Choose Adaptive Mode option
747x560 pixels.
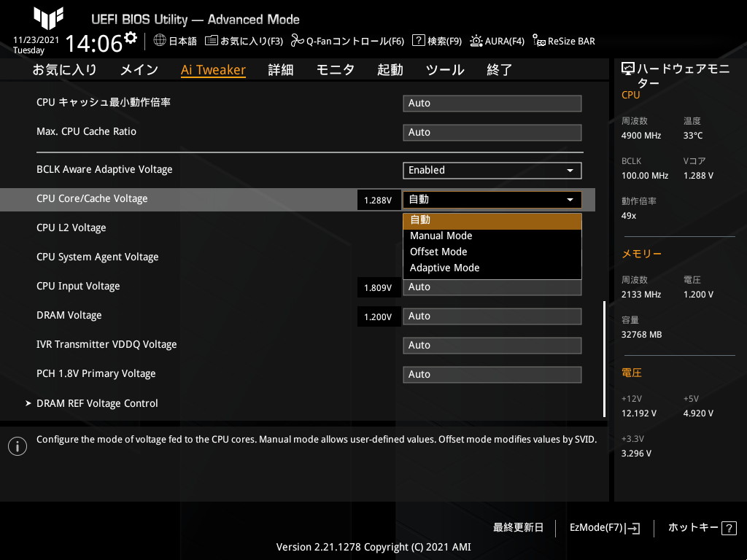pyautogui.click(x=492, y=268)
